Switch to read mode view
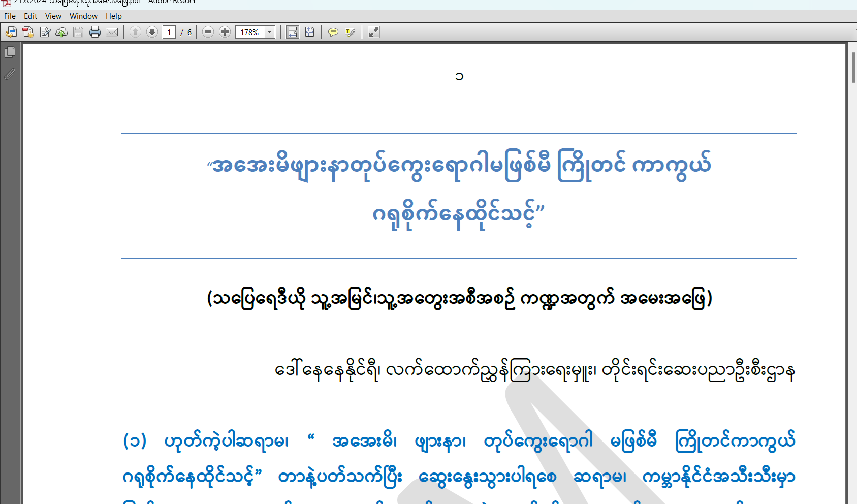 374,33
